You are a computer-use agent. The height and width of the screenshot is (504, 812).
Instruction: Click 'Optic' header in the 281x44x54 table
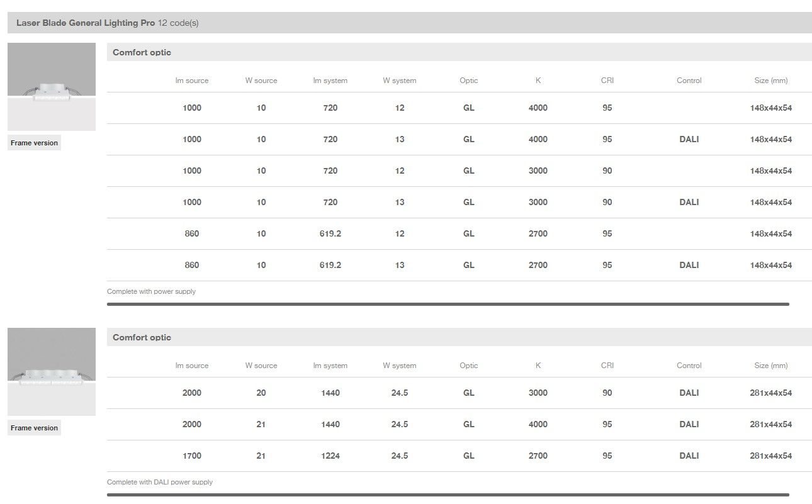pyautogui.click(x=469, y=366)
